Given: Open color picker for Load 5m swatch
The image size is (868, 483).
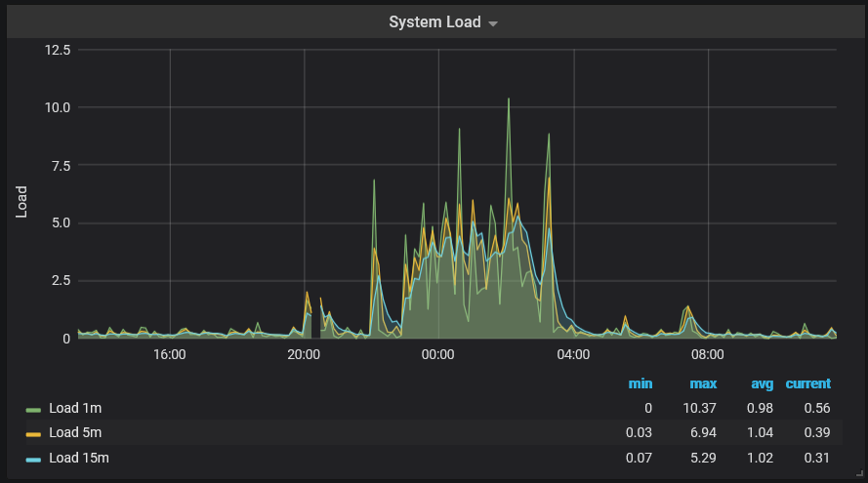Looking at the screenshot, I should (34, 433).
